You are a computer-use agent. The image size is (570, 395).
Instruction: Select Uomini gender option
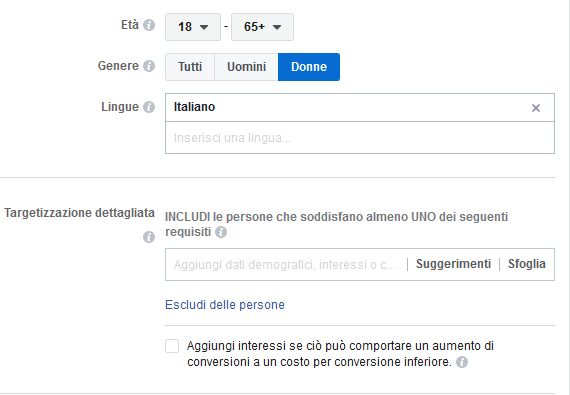(x=246, y=67)
